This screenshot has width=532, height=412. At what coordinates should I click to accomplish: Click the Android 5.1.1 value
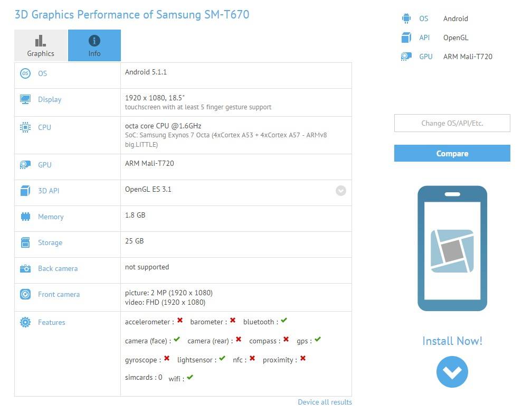click(146, 72)
